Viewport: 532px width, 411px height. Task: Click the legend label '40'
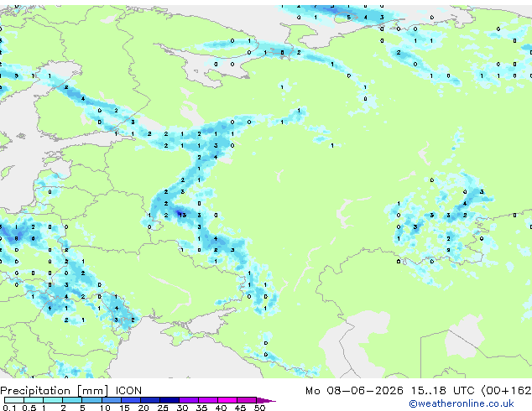[x=221, y=408]
